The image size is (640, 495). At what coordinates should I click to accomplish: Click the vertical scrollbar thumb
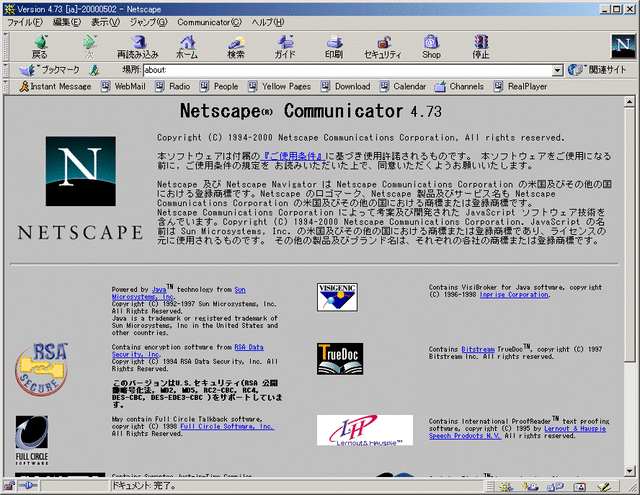click(629, 234)
